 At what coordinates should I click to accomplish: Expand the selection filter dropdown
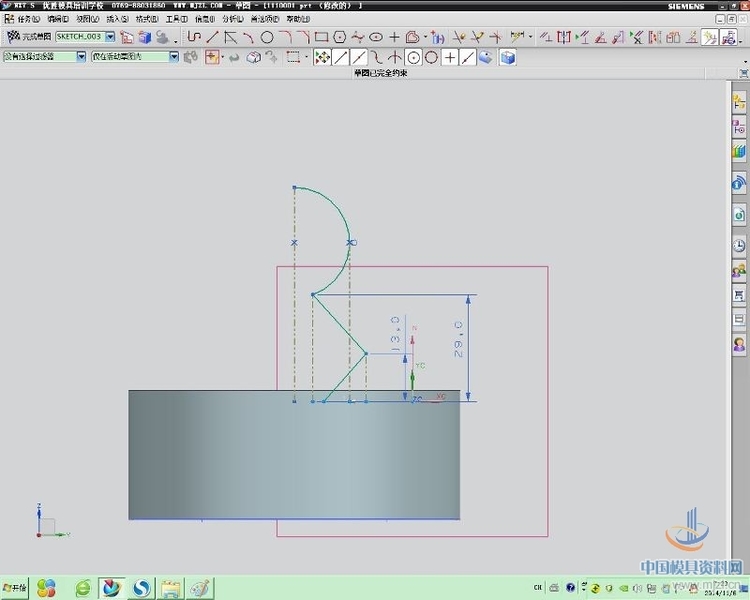point(82,57)
